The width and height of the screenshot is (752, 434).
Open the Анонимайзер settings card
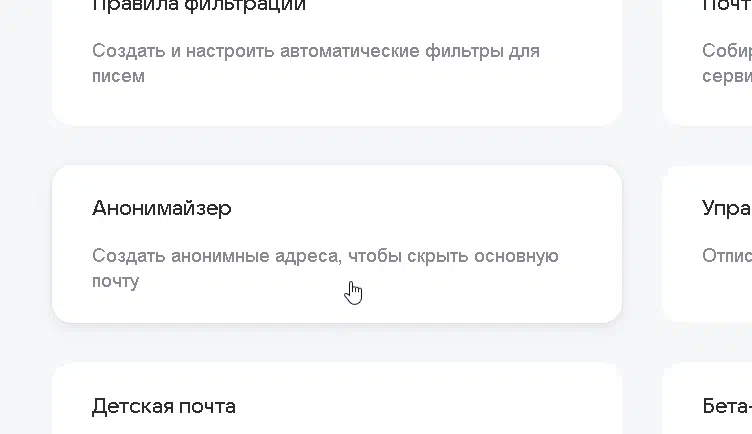point(337,244)
